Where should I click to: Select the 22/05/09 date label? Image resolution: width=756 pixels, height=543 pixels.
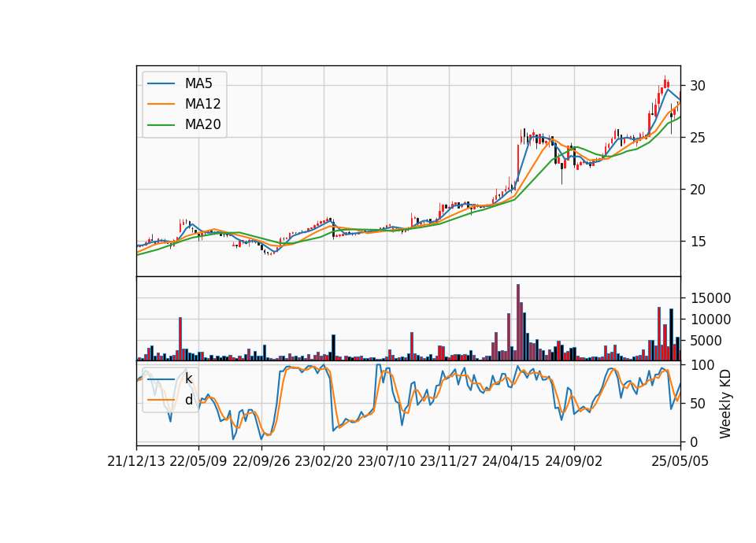point(198,461)
